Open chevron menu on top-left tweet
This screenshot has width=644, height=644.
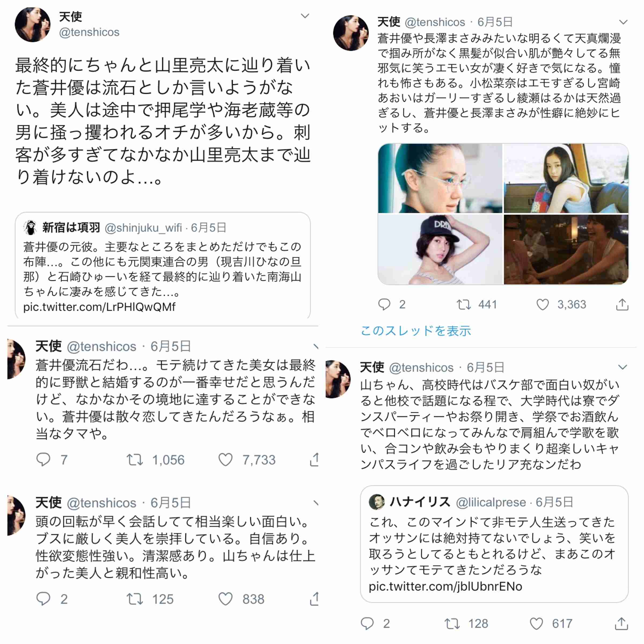coord(305,16)
